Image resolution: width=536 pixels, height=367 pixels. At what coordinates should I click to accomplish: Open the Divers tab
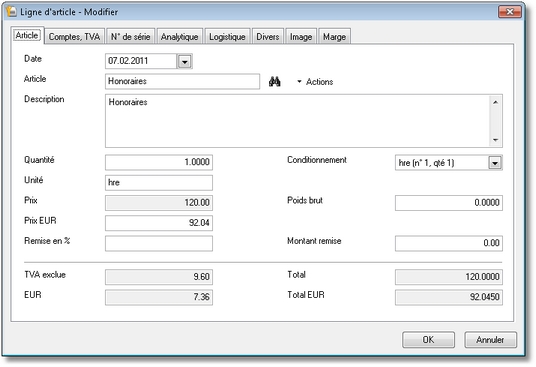pos(268,37)
